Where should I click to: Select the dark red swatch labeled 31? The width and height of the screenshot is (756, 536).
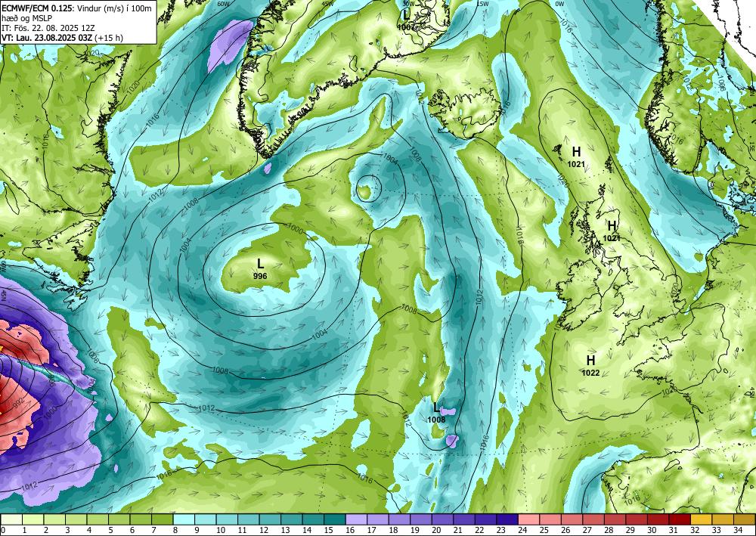(x=680, y=519)
